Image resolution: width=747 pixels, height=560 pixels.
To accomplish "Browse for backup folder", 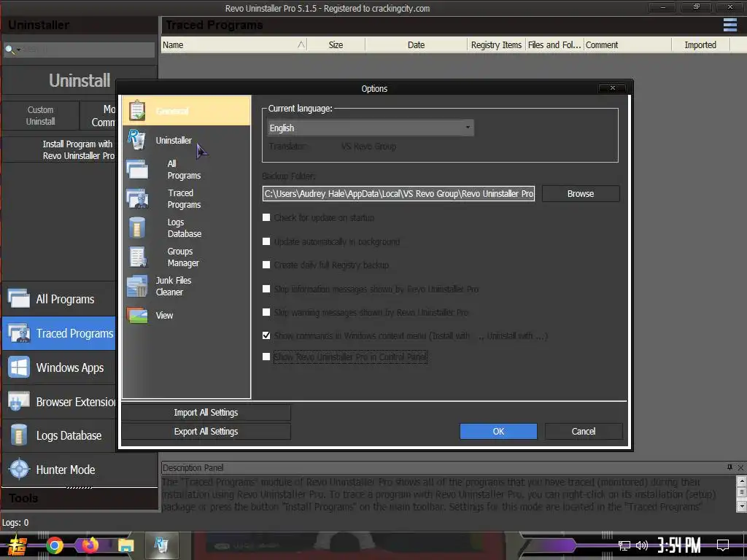I will (581, 194).
